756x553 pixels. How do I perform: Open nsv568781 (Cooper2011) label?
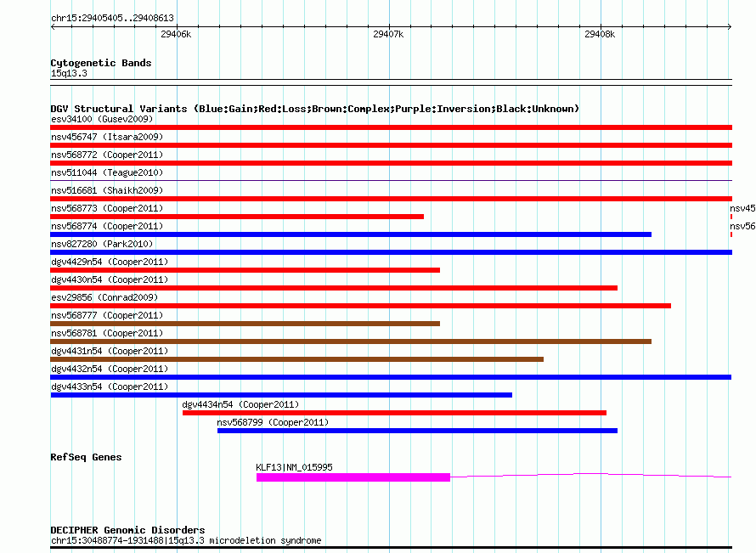coord(107,333)
